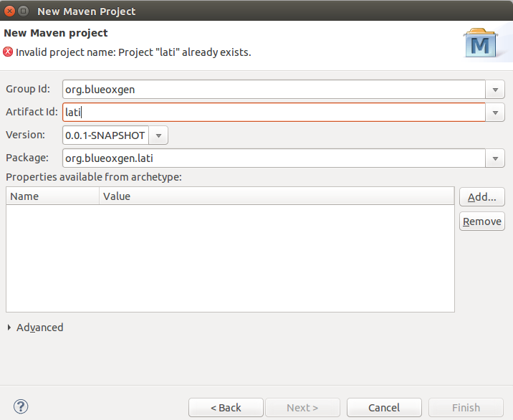The height and width of the screenshot is (420, 513).
Task: Go back with the Back button
Action: [x=226, y=408]
